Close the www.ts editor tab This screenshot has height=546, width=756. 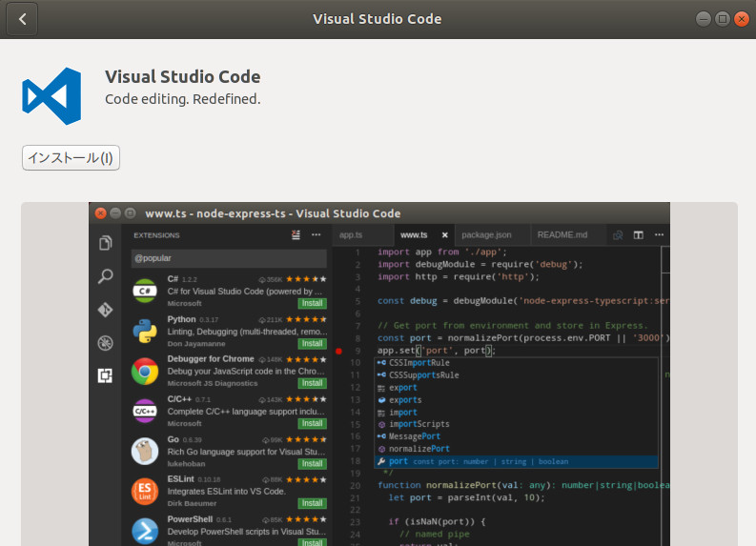(444, 234)
